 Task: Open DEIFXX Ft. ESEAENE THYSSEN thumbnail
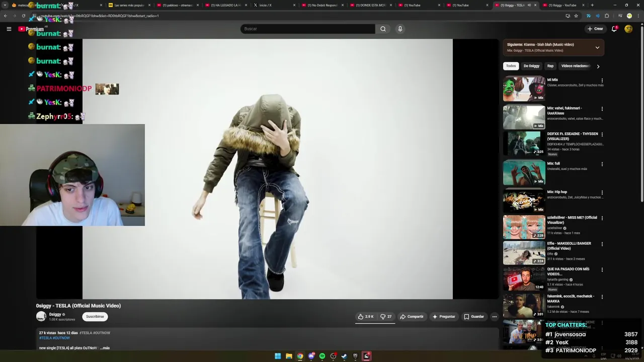pyautogui.click(x=524, y=143)
